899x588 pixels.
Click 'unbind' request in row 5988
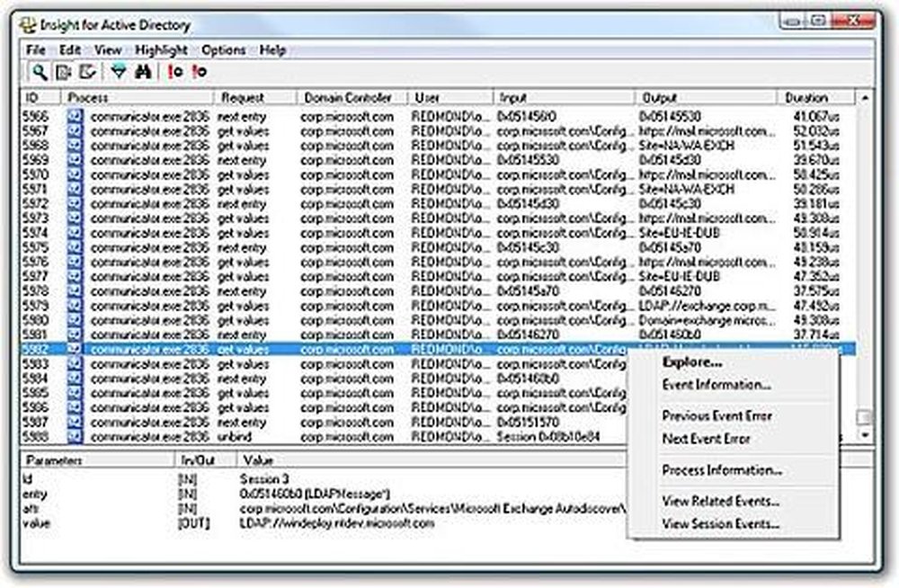coord(235,437)
